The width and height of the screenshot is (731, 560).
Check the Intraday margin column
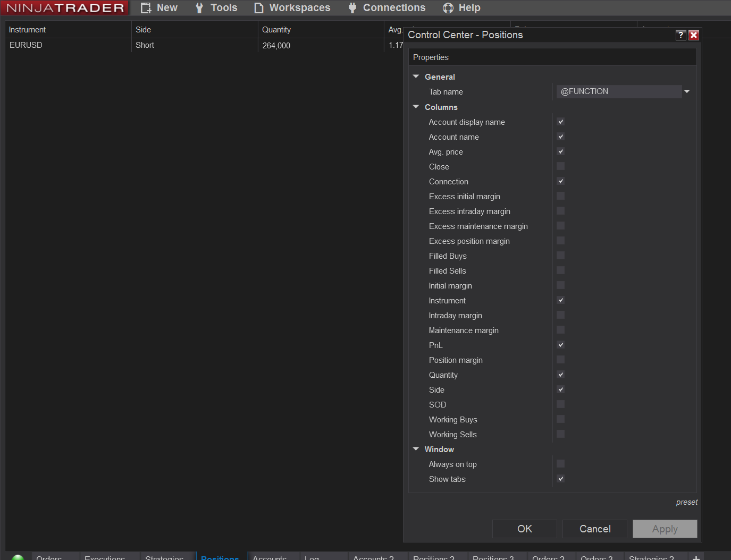click(560, 315)
